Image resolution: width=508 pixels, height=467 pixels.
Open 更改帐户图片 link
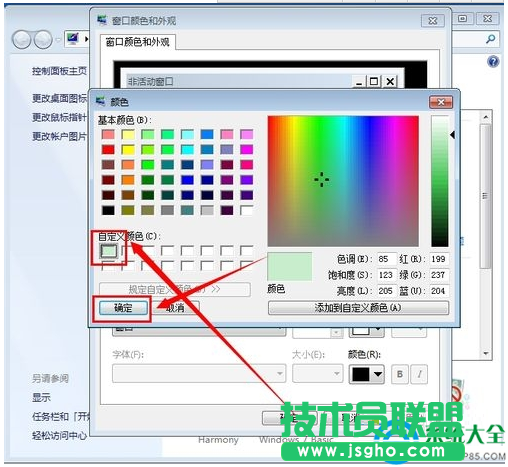pyautogui.click(x=59, y=136)
